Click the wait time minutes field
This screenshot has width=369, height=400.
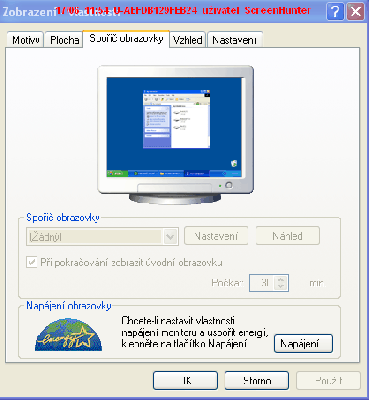pos(262,283)
